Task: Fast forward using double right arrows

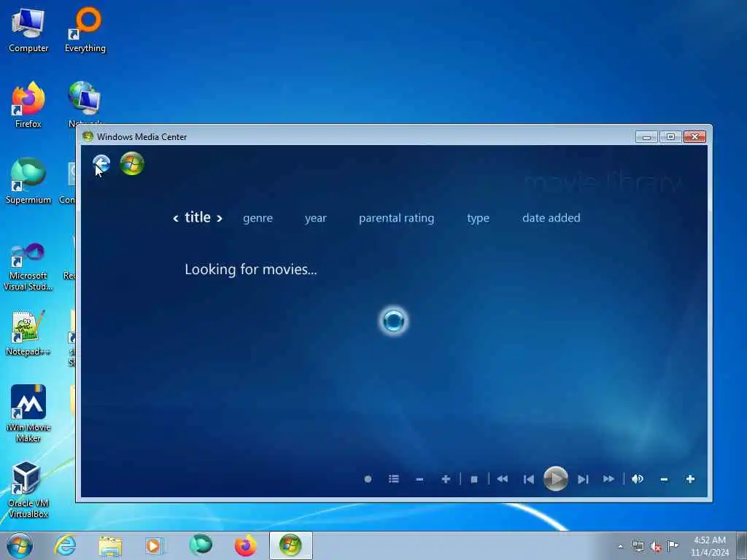Action: pos(608,479)
